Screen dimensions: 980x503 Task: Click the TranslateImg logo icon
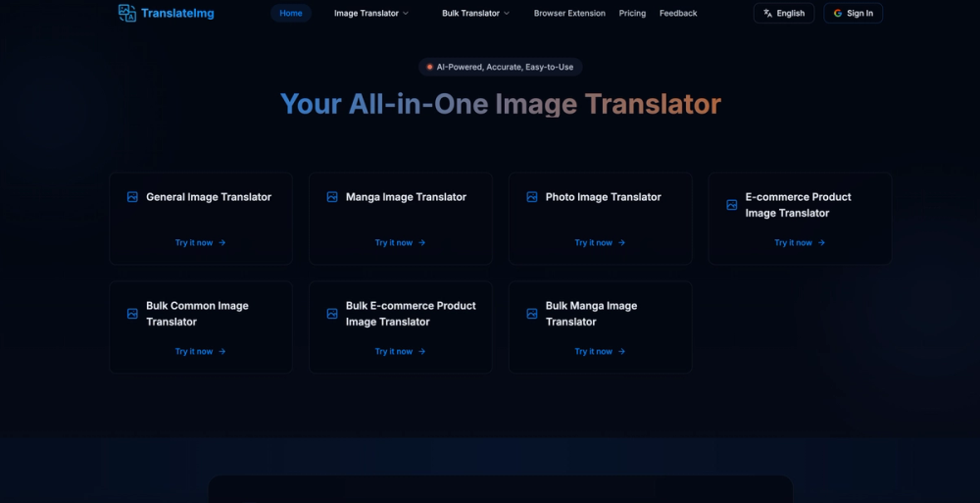[127, 13]
